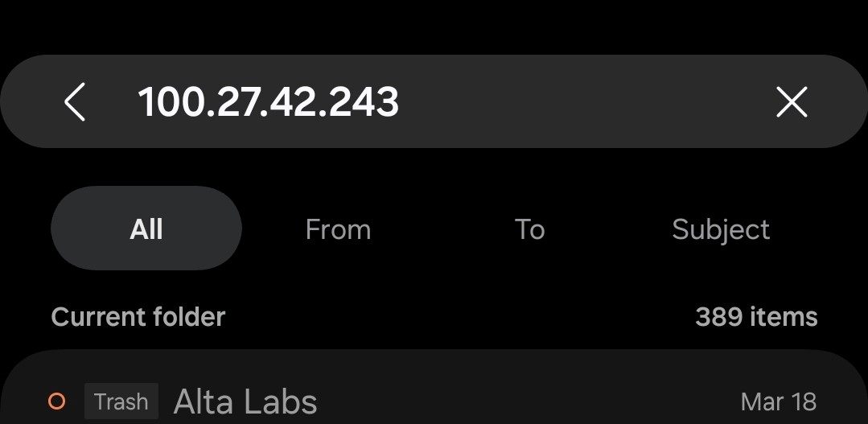Tap the back arrow in search bar
This screenshot has width=868, height=424.
pos(75,102)
